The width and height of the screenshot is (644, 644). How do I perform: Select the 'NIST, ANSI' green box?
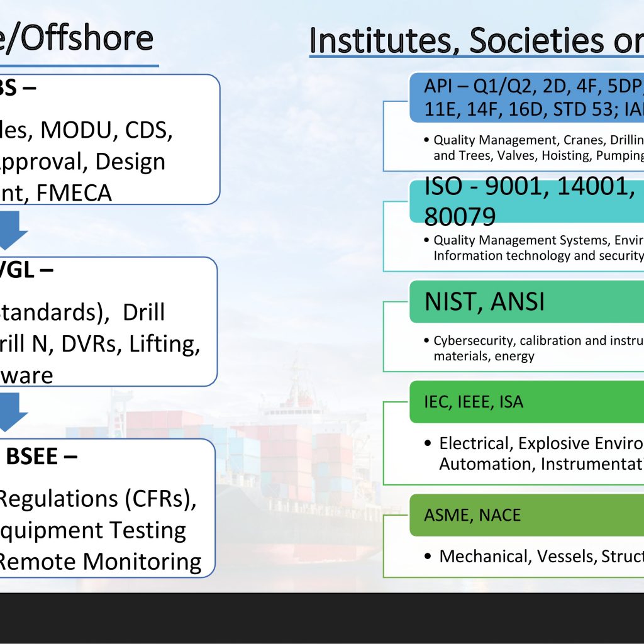coord(526,301)
